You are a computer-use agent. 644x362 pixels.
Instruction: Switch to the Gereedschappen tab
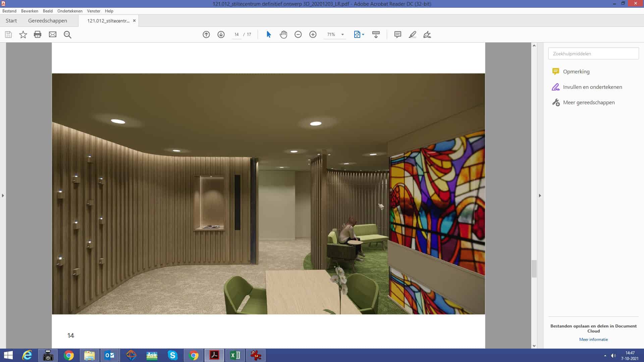coord(48,21)
